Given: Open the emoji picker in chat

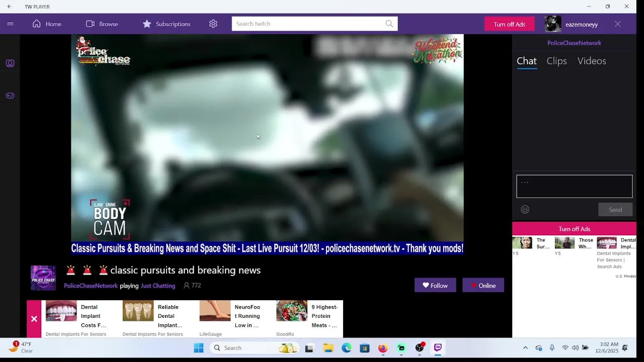Looking at the screenshot, I should 525,210.
